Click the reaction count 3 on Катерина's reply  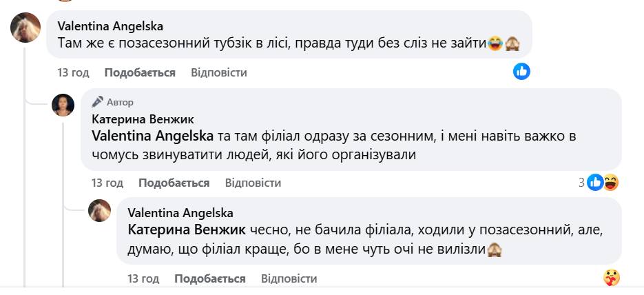(581, 183)
